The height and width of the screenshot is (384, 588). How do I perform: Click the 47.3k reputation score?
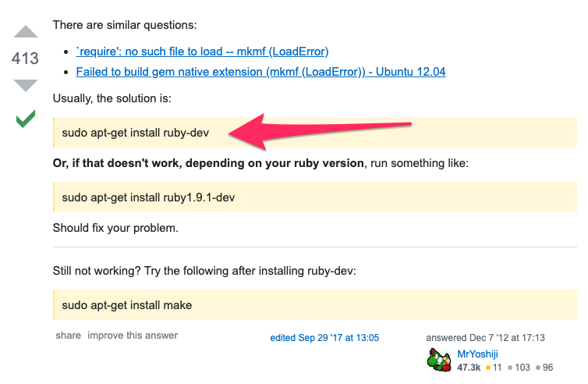pos(469,368)
